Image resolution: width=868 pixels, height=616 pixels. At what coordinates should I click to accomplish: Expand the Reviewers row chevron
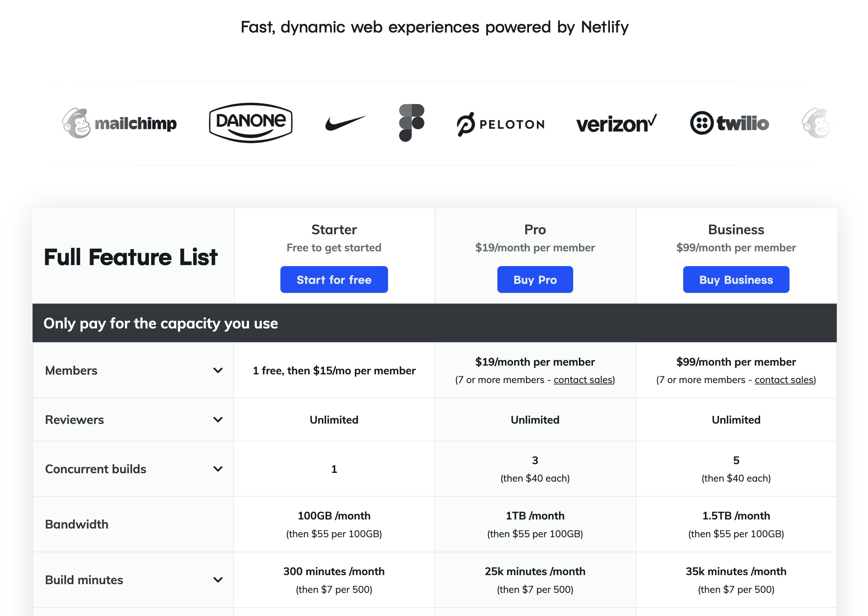[218, 420]
